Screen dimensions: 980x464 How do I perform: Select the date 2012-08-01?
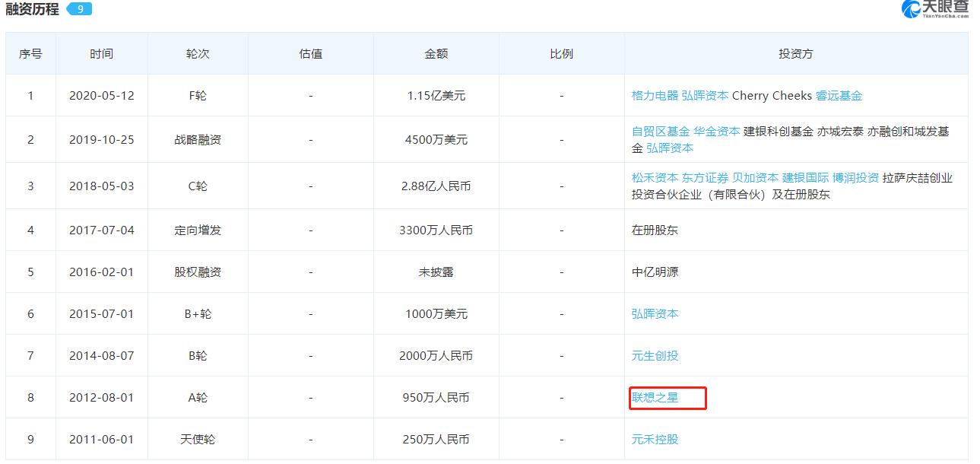[x=101, y=397]
